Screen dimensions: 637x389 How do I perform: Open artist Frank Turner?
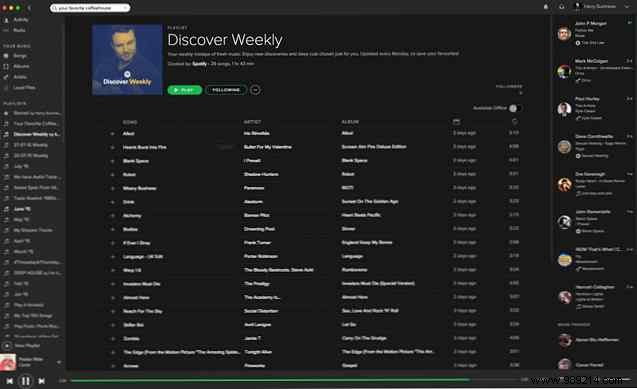click(258, 243)
